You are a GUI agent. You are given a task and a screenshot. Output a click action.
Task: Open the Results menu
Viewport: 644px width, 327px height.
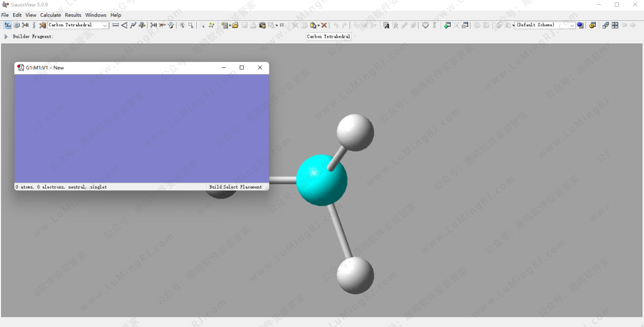click(x=73, y=15)
